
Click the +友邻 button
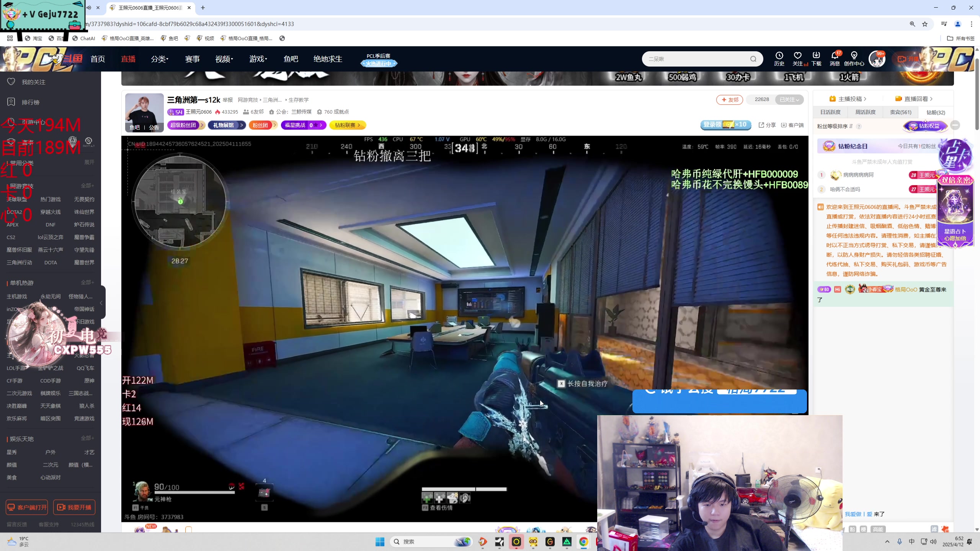point(730,100)
